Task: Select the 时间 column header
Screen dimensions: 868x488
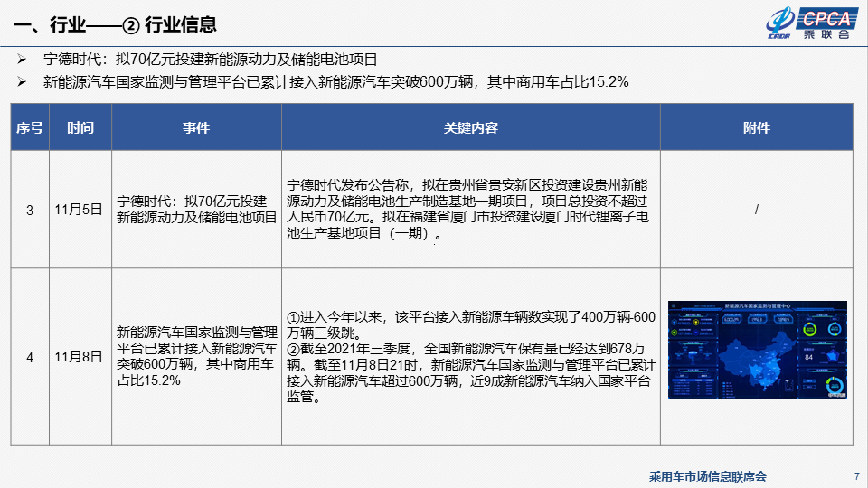Action: point(80,127)
